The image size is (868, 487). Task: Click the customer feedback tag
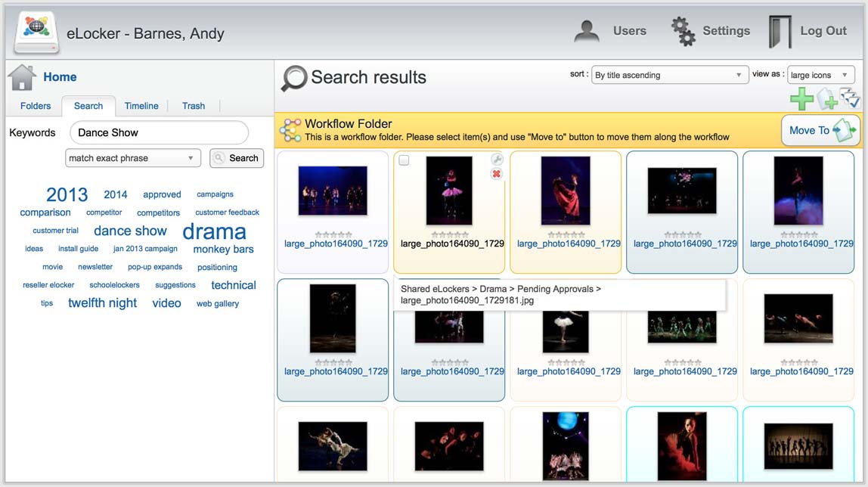click(x=227, y=212)
